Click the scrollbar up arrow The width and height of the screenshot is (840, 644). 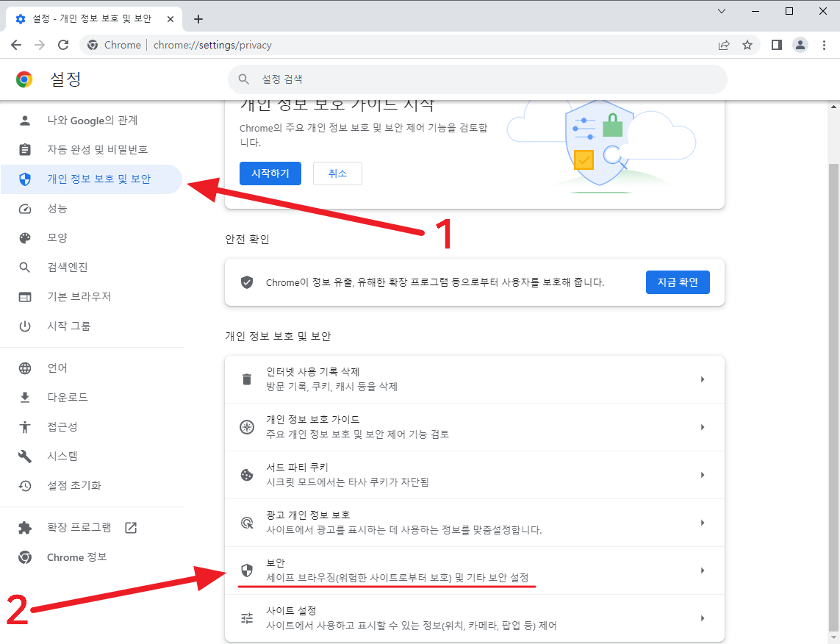pyautogui.click(x=833, y=106)
